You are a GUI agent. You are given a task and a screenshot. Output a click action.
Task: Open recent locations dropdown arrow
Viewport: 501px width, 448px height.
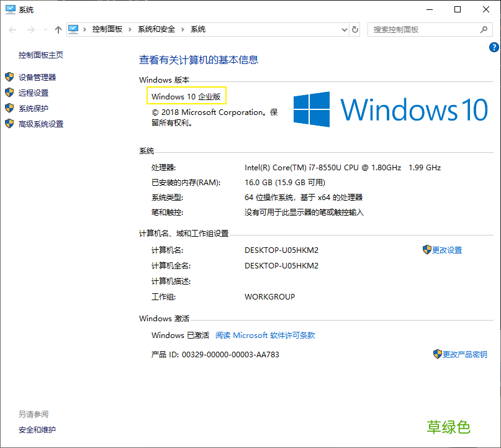[45, 30]
